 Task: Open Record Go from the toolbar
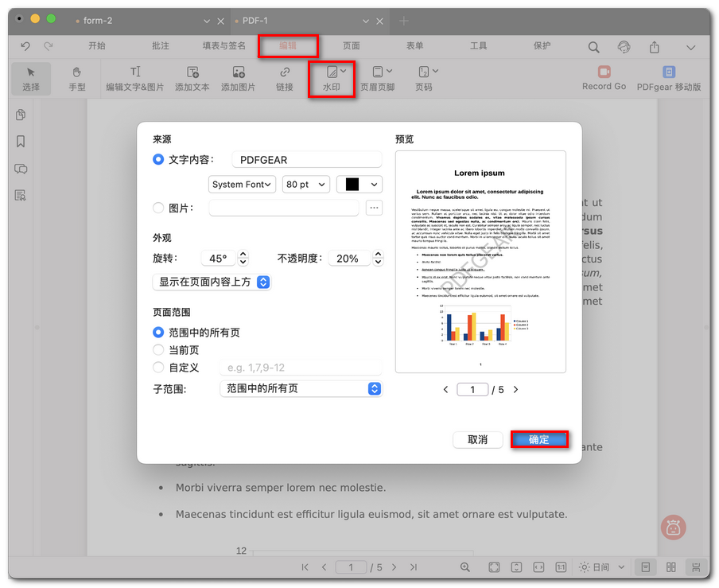[x=604, y=78]
